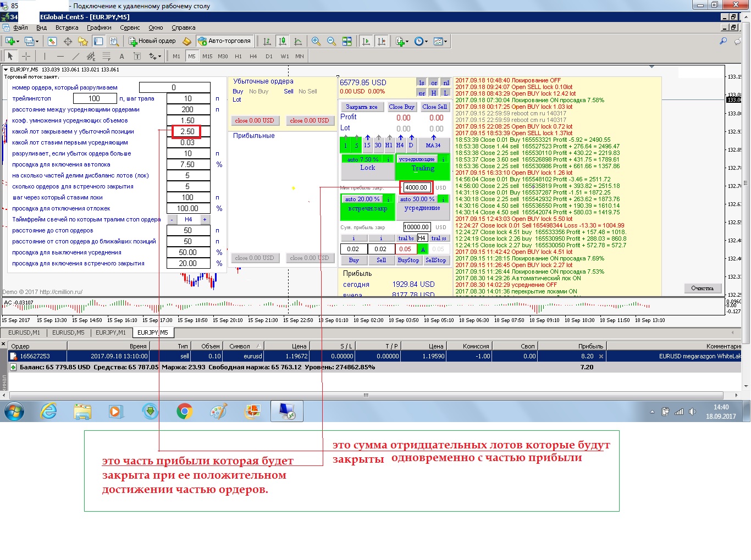Toggle chart auto scroll icon
The height and width of the screenshot is (560, 751).
[x=366, y=41]
